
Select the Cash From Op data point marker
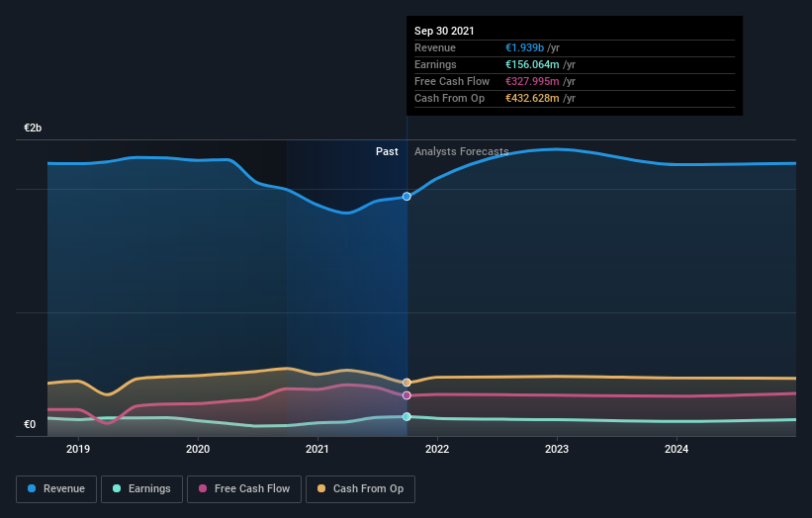click(406, 383)
